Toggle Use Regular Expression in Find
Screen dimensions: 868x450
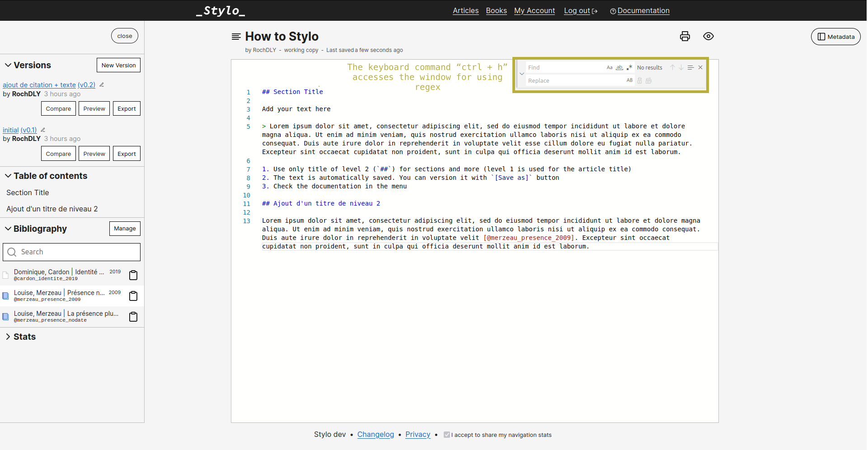point(629,67)
